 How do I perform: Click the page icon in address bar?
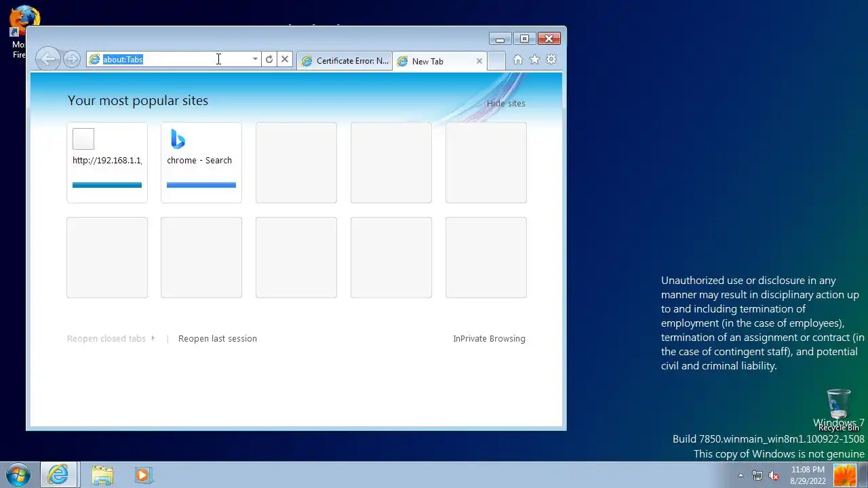pyautogui.click(x=94, y=60)
